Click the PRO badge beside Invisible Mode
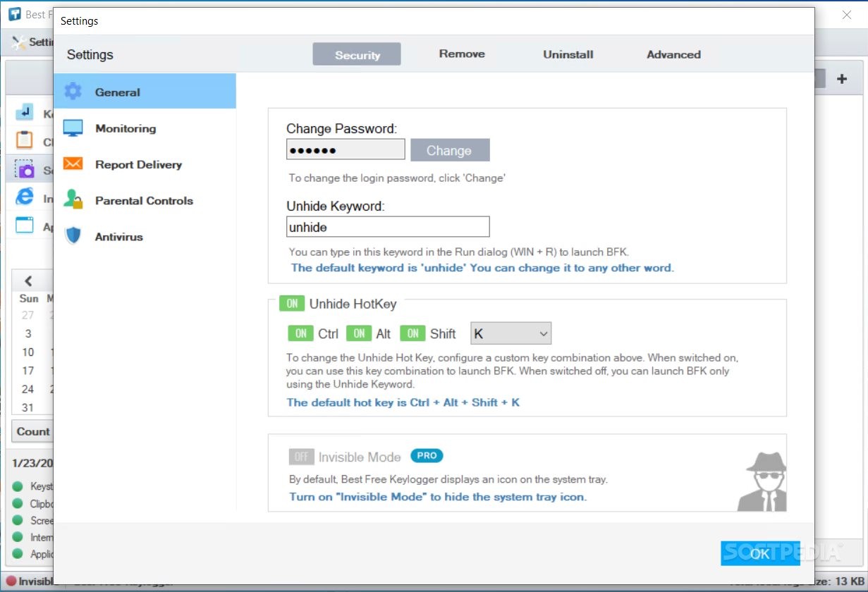868x592 pixels. 427,456
